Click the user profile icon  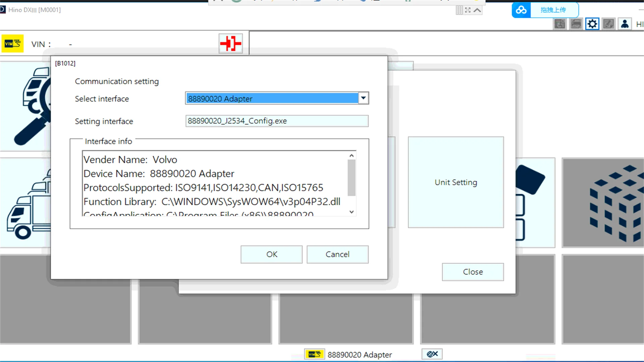click(x=625, y=24)
